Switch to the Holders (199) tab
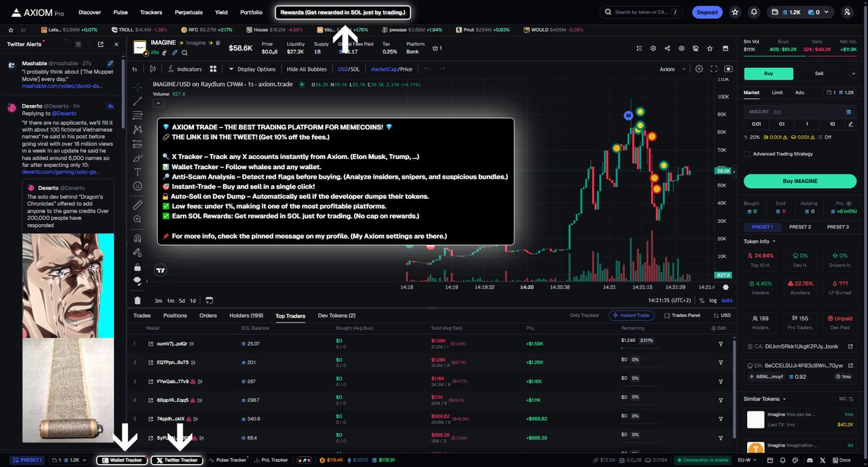This screenshot has height=467, width=868. pyautogui.click(x=247, y=316)
